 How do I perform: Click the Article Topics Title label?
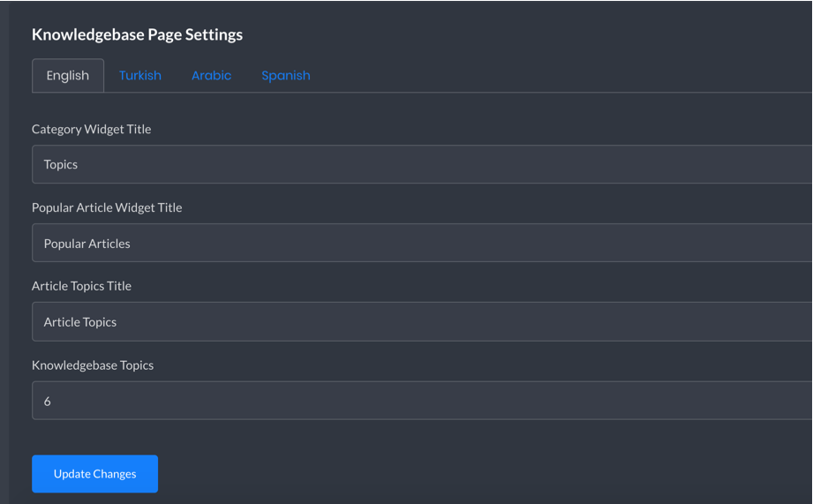81,286
